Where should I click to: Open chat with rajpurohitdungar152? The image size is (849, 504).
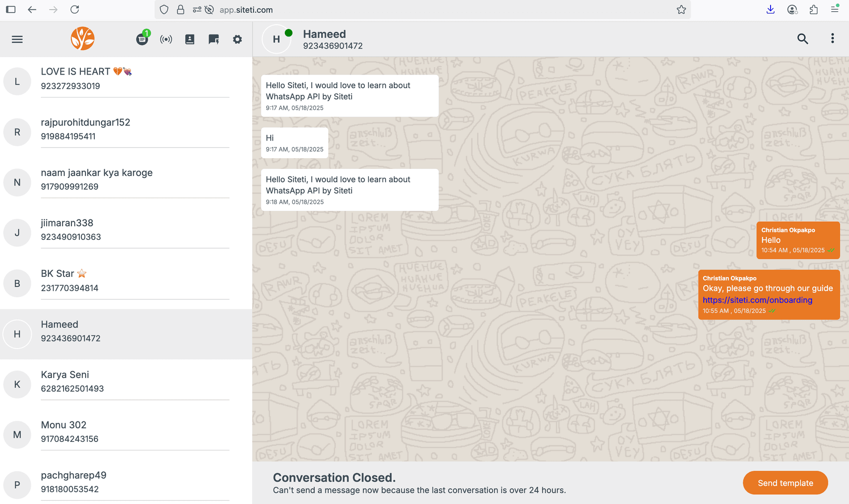[x=126, y=129]
